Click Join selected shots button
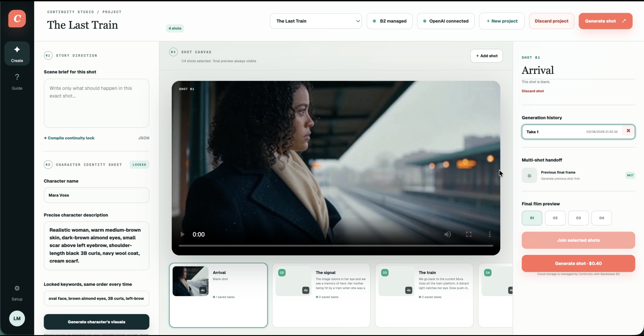644x336 pixels. (578, 240)
